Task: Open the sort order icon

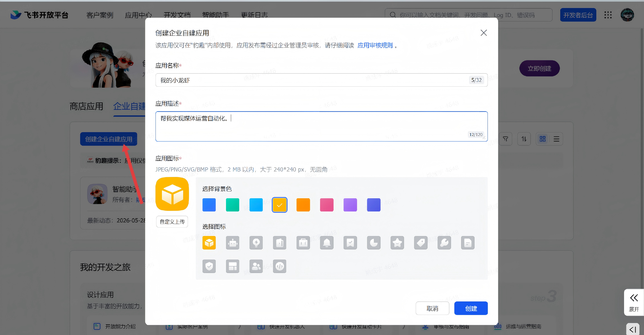Action: tap(524, 139)
